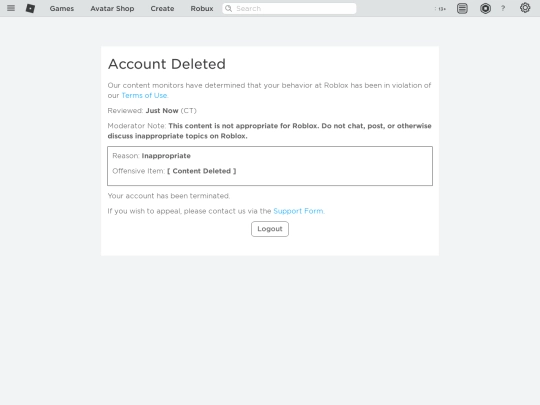540x405 pixels.
Task: Open the settings gear icon
Action: click(x=525, y=8)
